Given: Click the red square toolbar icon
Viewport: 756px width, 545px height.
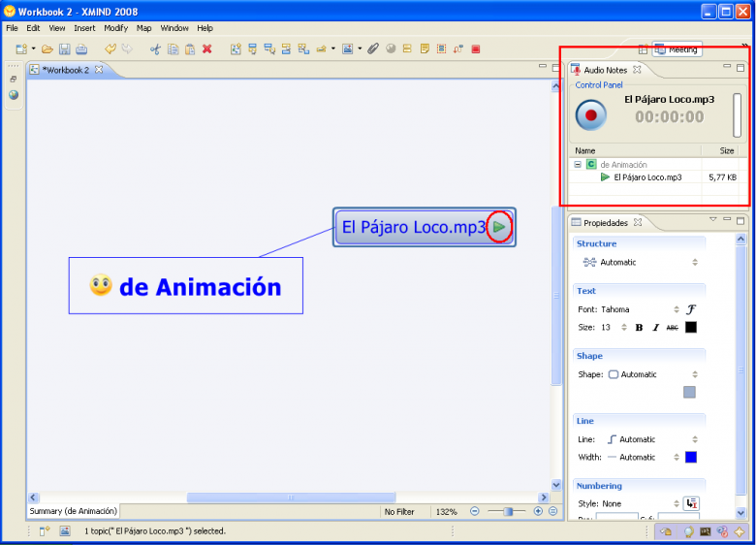Looking at the screenshot, I should [x=476, y=48].
